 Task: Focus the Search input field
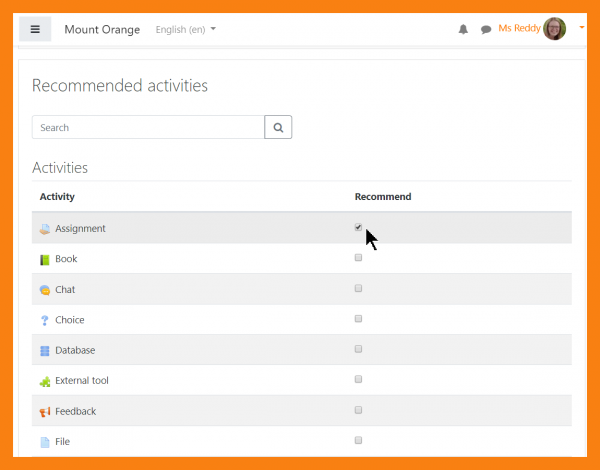pos(148,127)
